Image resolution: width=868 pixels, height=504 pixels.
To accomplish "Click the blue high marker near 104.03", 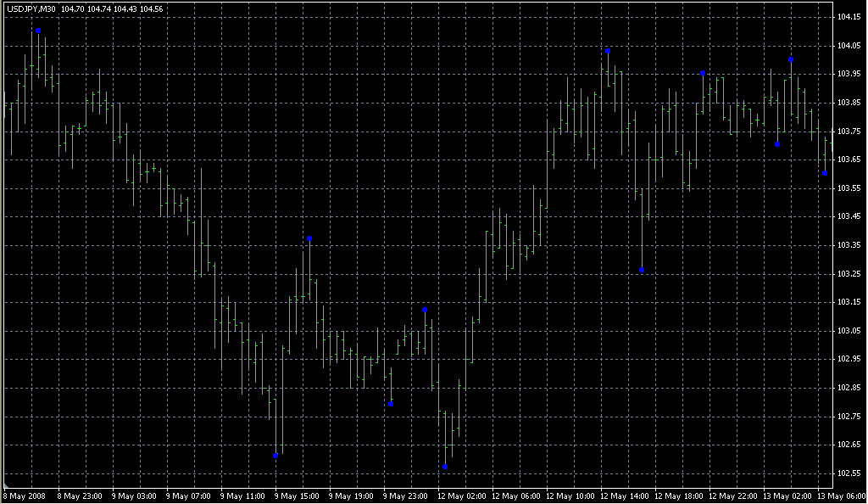I will point(608,51).
